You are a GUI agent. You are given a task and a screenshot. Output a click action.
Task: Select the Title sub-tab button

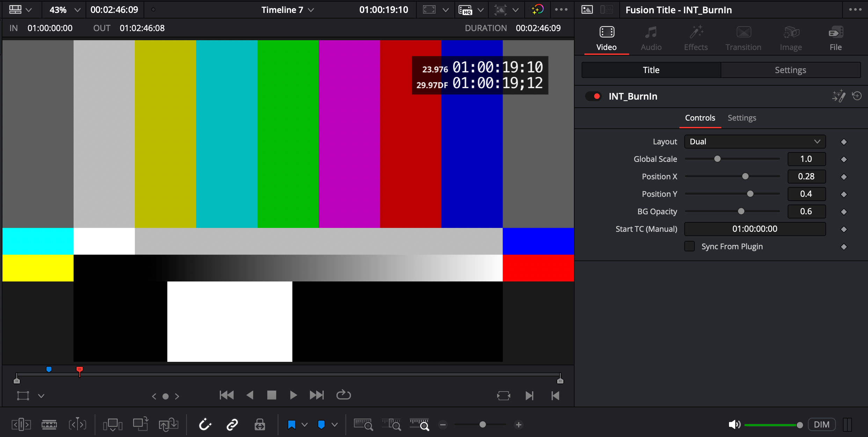coord(651,70)
